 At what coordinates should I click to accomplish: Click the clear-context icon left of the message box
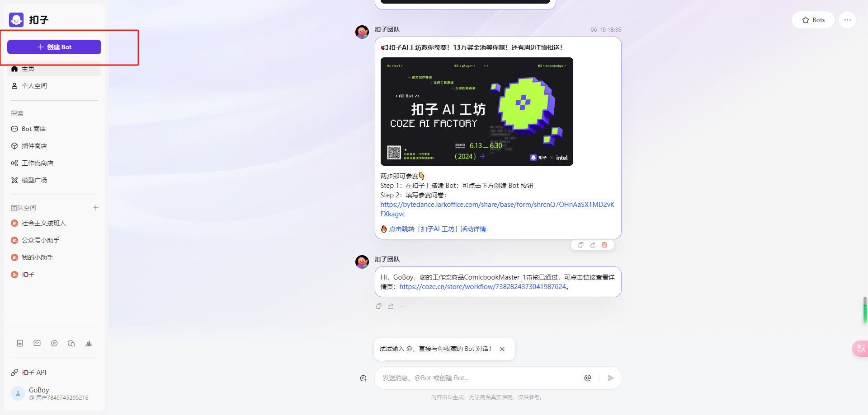coord(363,378)
